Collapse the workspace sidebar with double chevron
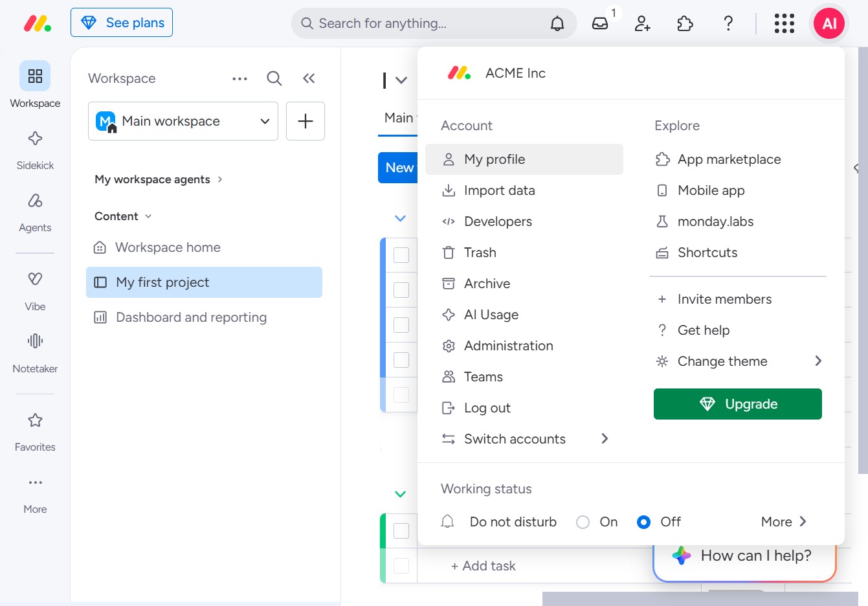The height and width of the screenshot is (606, 868). coord(309,78)
